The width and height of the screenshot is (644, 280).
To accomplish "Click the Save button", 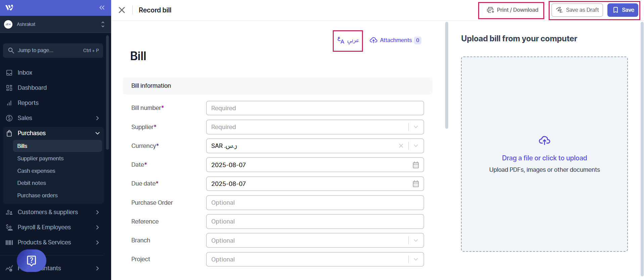I will pyautogui.click(x=623, y=10).
